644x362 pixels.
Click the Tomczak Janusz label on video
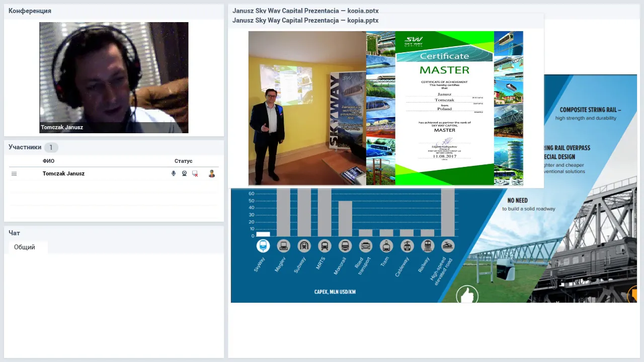pyautogui.click(x=62, y=127)
